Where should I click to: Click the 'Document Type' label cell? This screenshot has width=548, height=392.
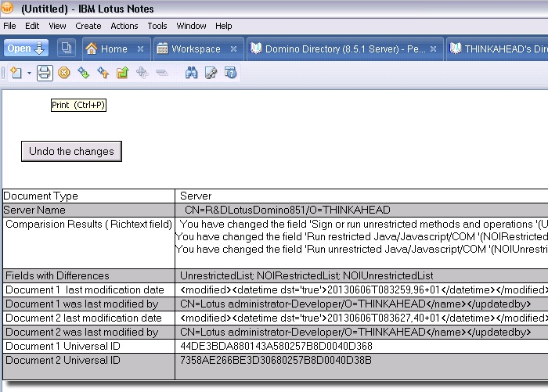click(x=88, y=196)
